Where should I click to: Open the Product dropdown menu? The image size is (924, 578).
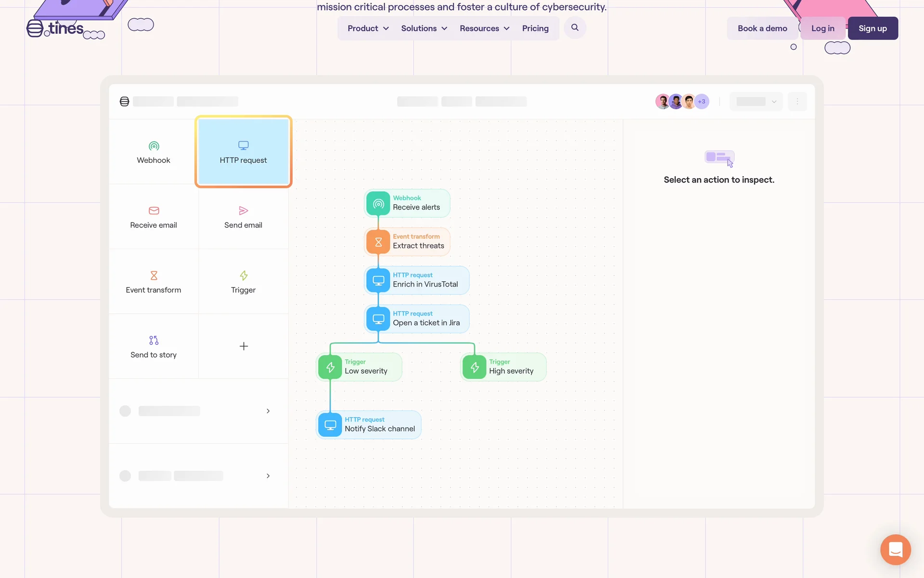tap(368, 28)
